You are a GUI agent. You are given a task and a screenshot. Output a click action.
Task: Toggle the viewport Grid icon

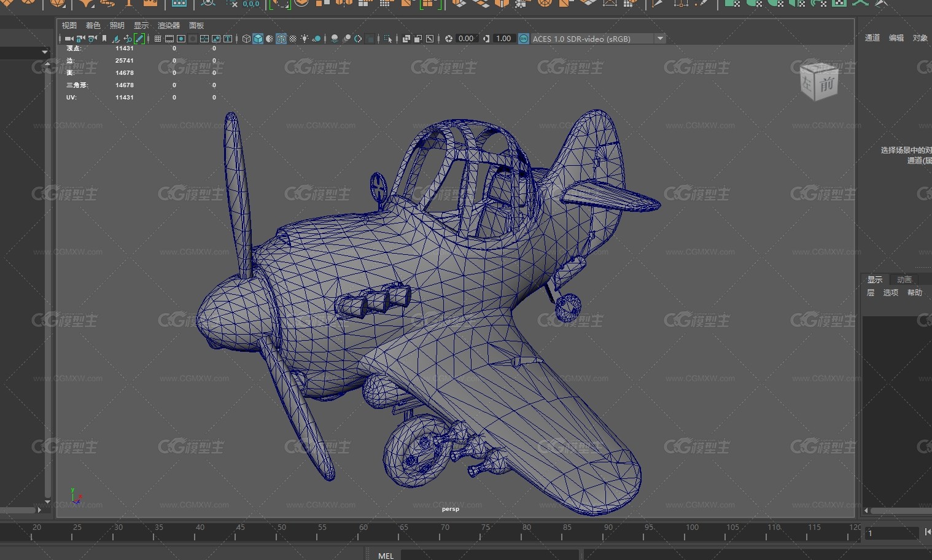pos(158,39)
